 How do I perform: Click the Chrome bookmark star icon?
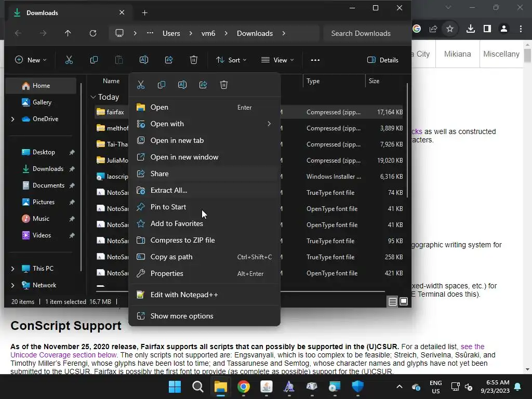pyautogui.click(x=450, y=29)
